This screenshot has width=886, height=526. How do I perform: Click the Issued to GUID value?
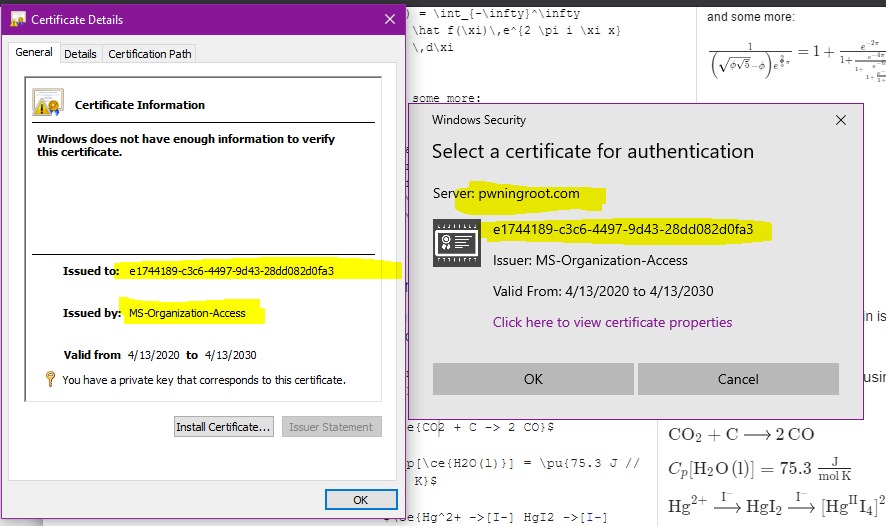coord(231,271)
